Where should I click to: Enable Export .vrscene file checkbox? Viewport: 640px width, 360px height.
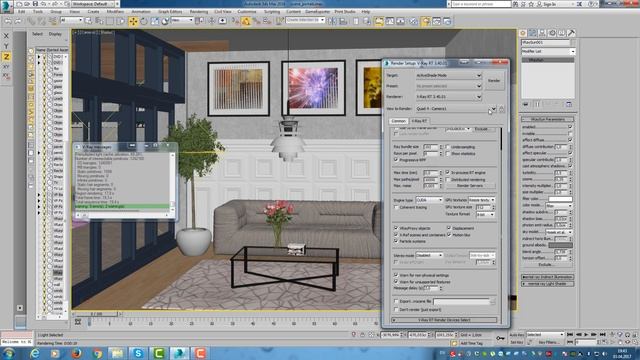[396, 301]
